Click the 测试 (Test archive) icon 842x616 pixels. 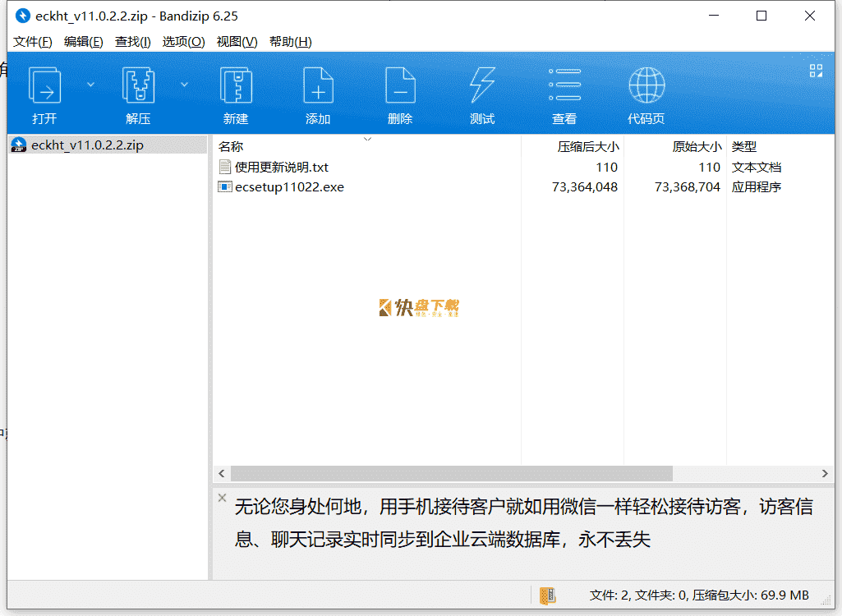[x=481, y=85]
